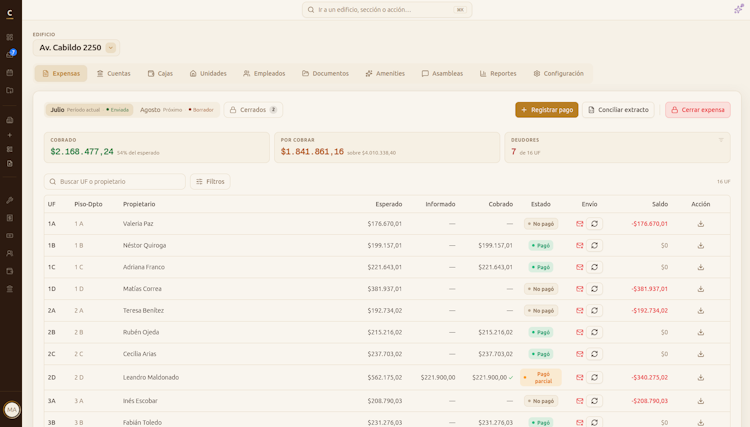The image size is (750, 427).
Task: Click the sparkle icon in the top right
Action: click(739, 9)
